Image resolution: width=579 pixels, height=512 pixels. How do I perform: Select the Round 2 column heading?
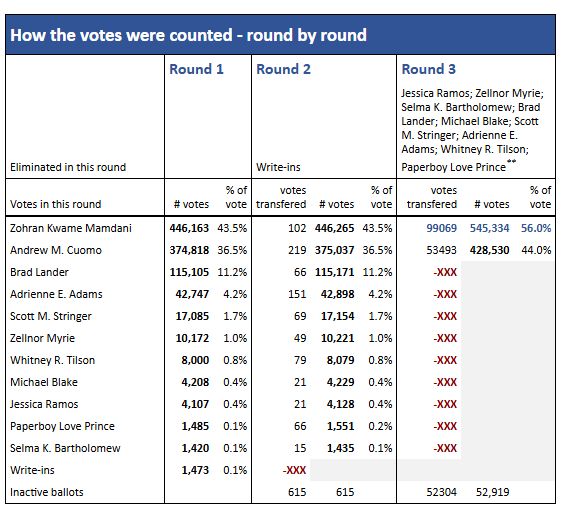click(283, 69)
